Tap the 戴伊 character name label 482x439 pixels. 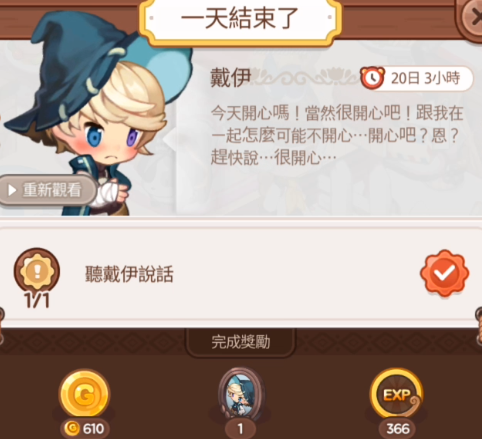point(231,79)
